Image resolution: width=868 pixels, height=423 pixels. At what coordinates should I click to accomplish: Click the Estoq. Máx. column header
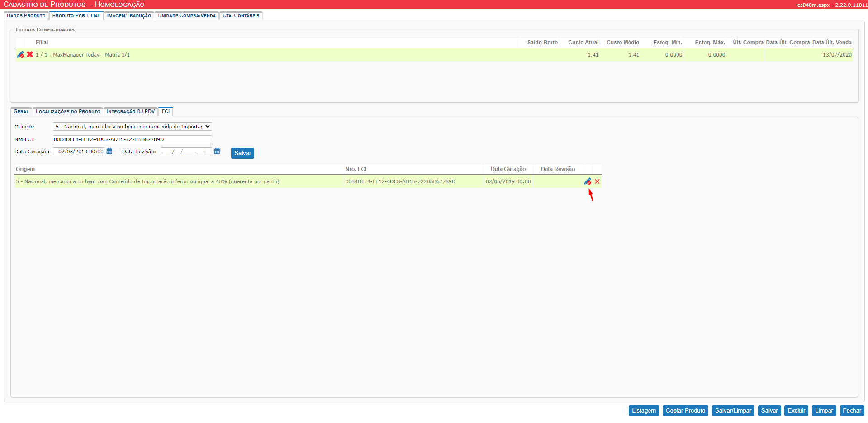coord(710,43)
